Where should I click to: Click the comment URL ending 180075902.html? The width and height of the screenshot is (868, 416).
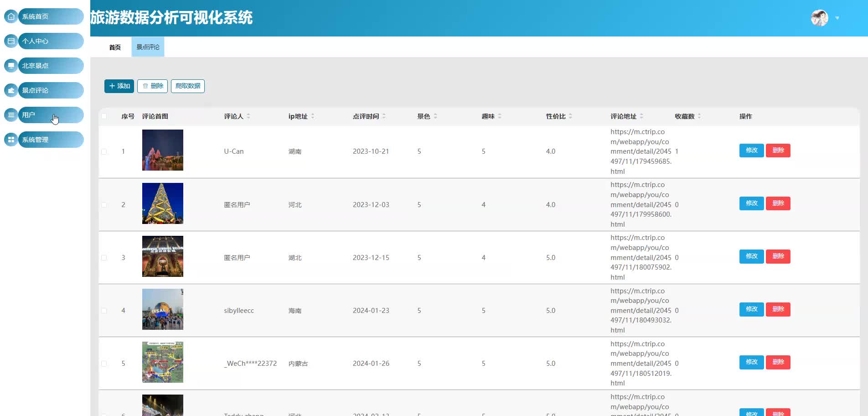(x=641, y=257)
